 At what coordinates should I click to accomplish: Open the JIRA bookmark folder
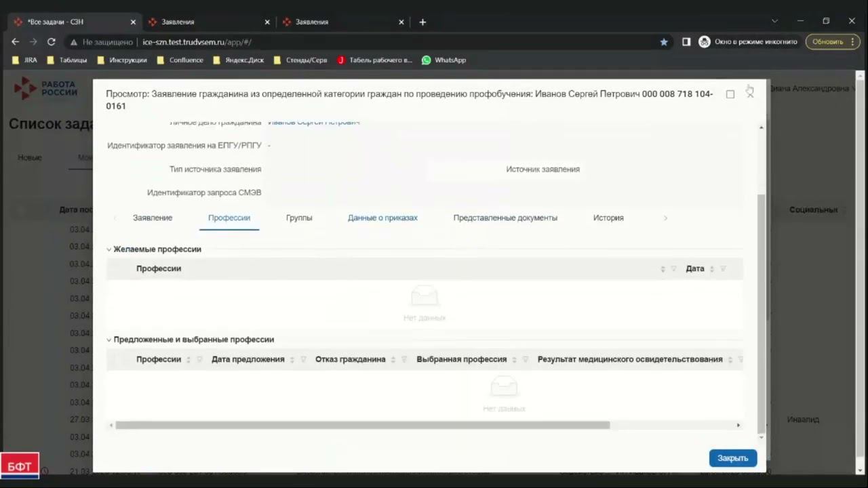click(x=25, y=60)
